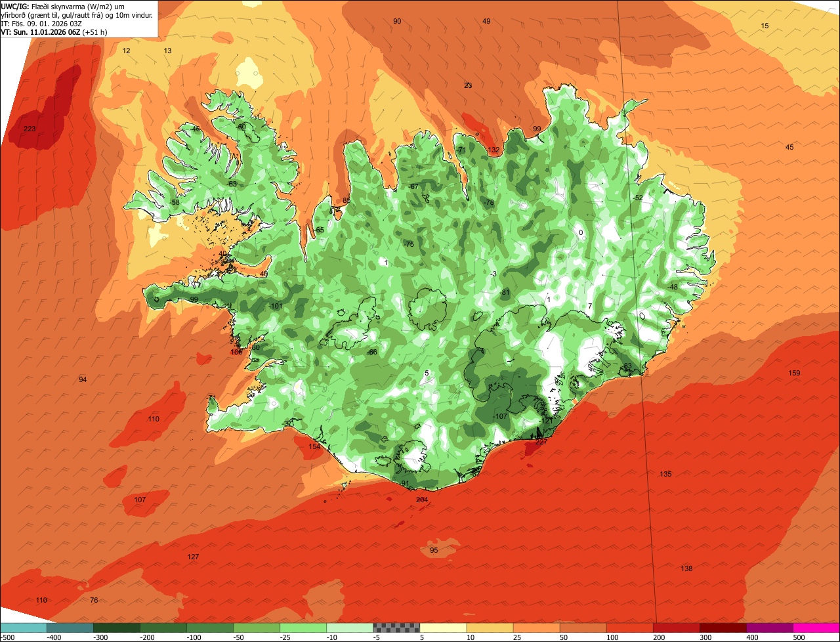This screenshot has width=840, height=642.
Task: Click the 76 value in the bottom-left corner
Action: pos(94,600)
